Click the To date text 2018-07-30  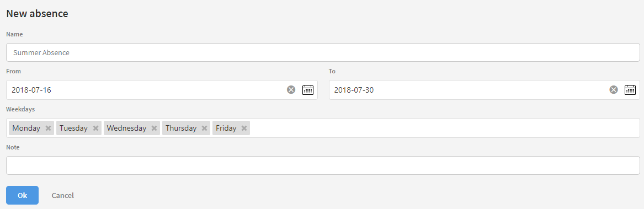(x=354, y=90)
